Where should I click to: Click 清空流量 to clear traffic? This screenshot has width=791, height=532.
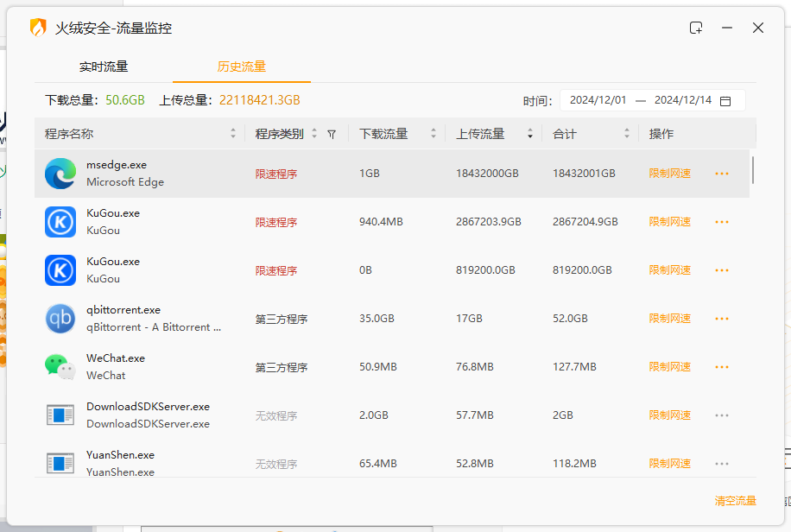735,501
